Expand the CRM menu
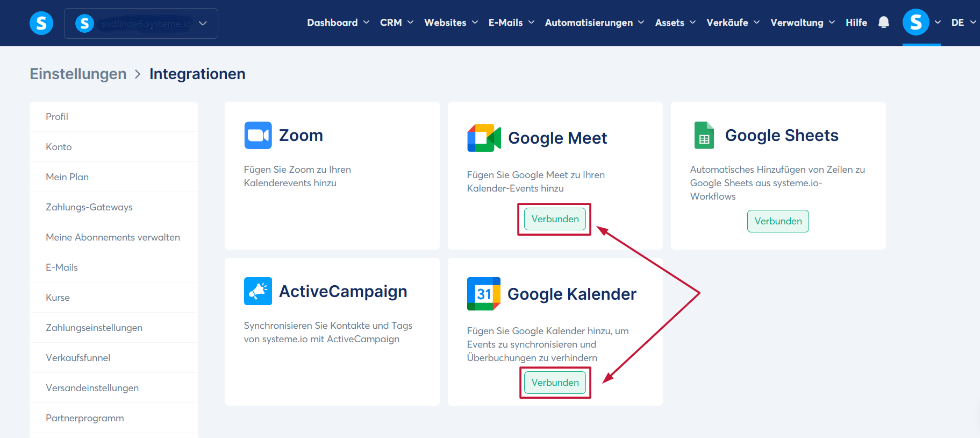Viewport: 980px width, 438px height. point(397,23)
